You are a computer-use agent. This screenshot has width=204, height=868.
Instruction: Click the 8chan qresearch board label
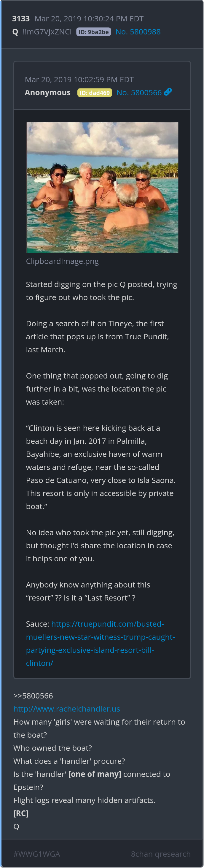pos(161,853)
